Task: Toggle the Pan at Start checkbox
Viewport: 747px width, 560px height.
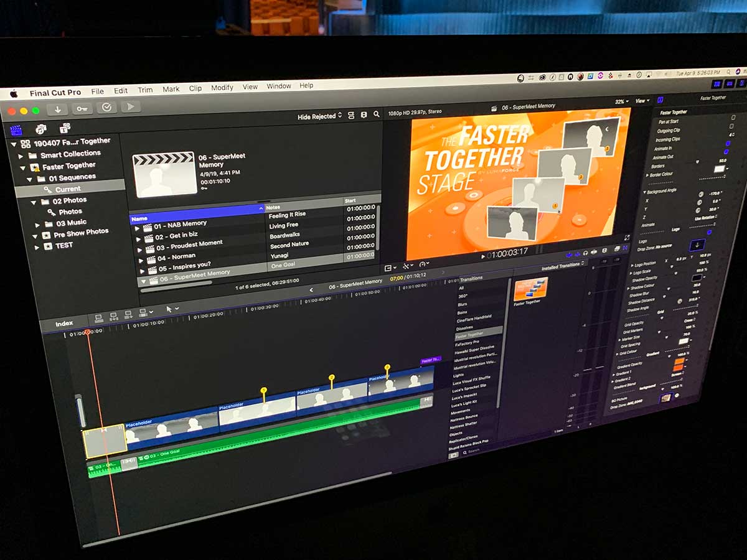Action: tap(733, 118)
